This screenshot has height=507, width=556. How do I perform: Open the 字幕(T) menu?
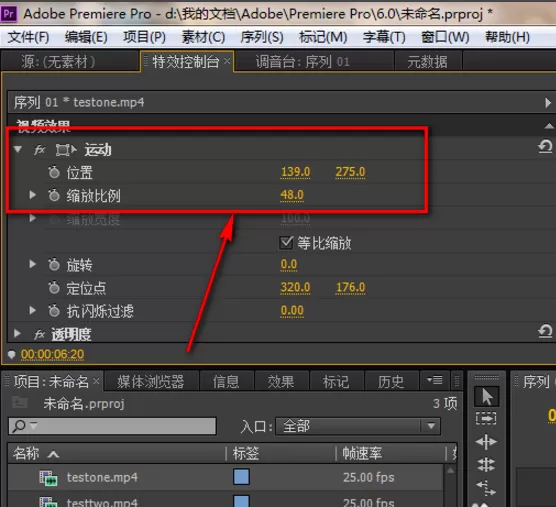click(x=384, y=37)
